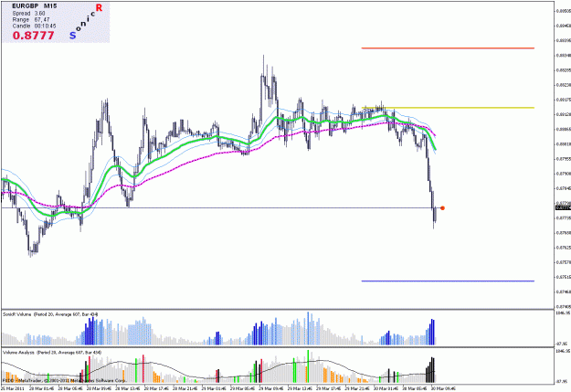Viewport: 571px width, 392px height.
Task: Click the MetaQuotes Software Corp copyright text
Action: pyautogui.click(x=65, y=380)
